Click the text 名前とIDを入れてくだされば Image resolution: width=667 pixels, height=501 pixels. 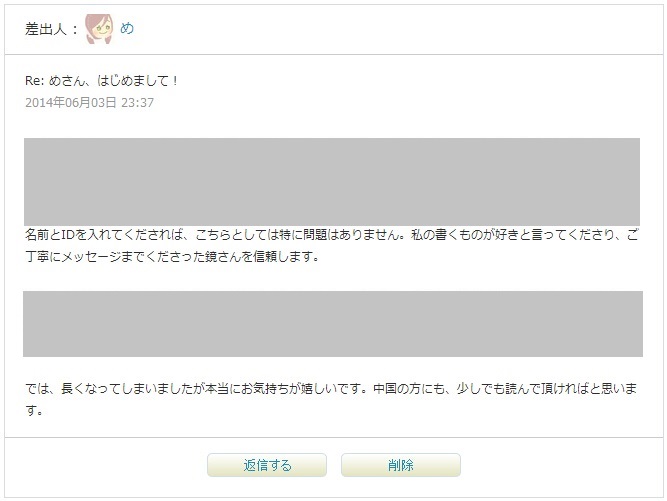tap(104, 235)
